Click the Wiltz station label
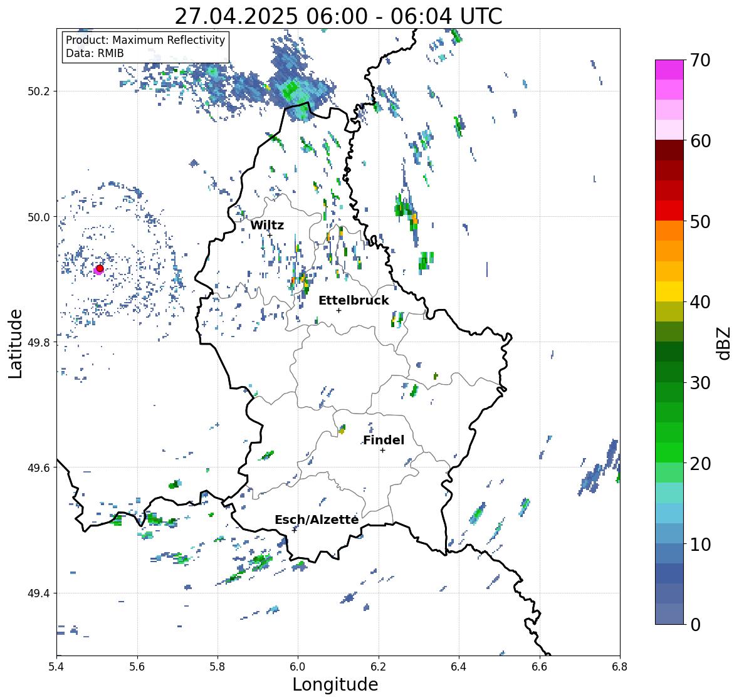 (x=267, y=225)
